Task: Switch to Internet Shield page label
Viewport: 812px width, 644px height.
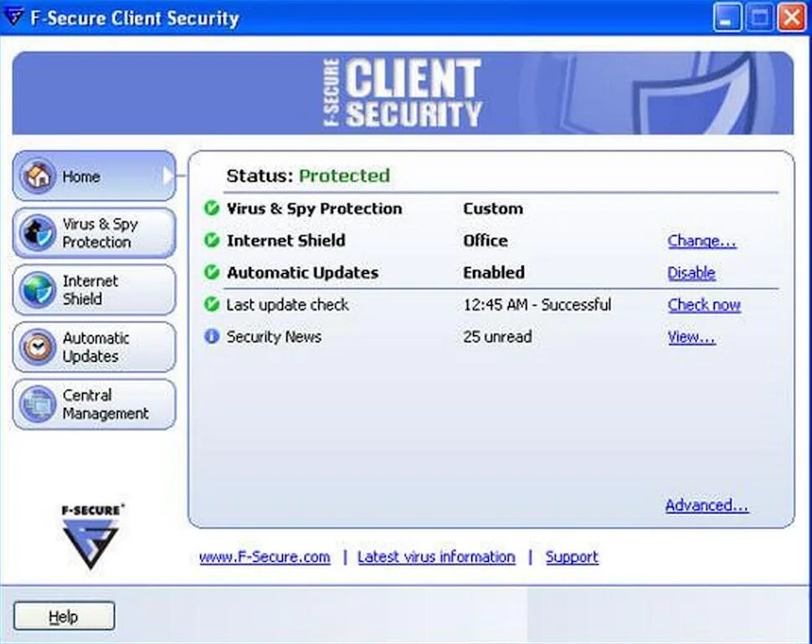Action: (90, 290)
